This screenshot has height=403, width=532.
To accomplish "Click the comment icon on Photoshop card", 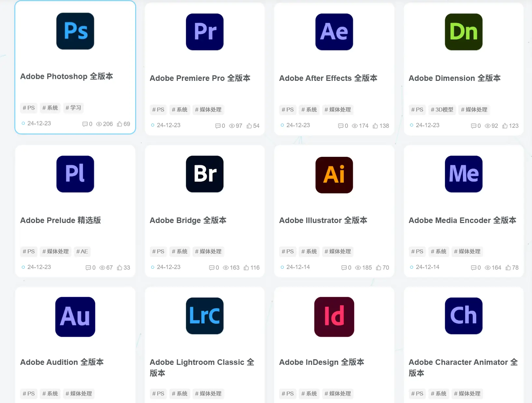I will click(x=85, y=124).
